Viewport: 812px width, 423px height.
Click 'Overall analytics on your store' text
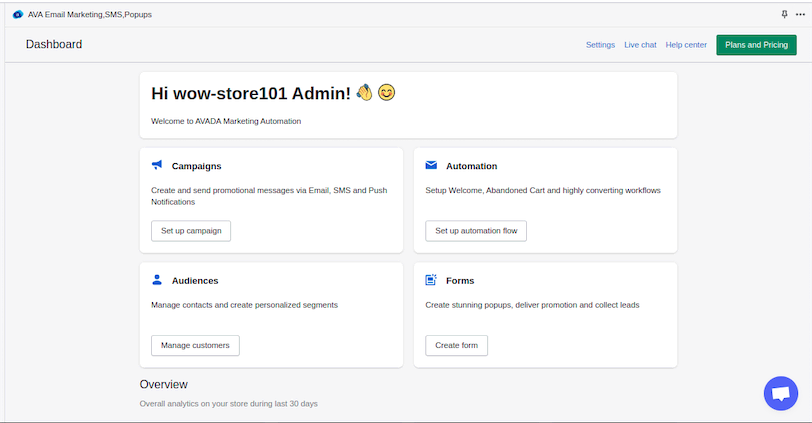pos(228,403)
